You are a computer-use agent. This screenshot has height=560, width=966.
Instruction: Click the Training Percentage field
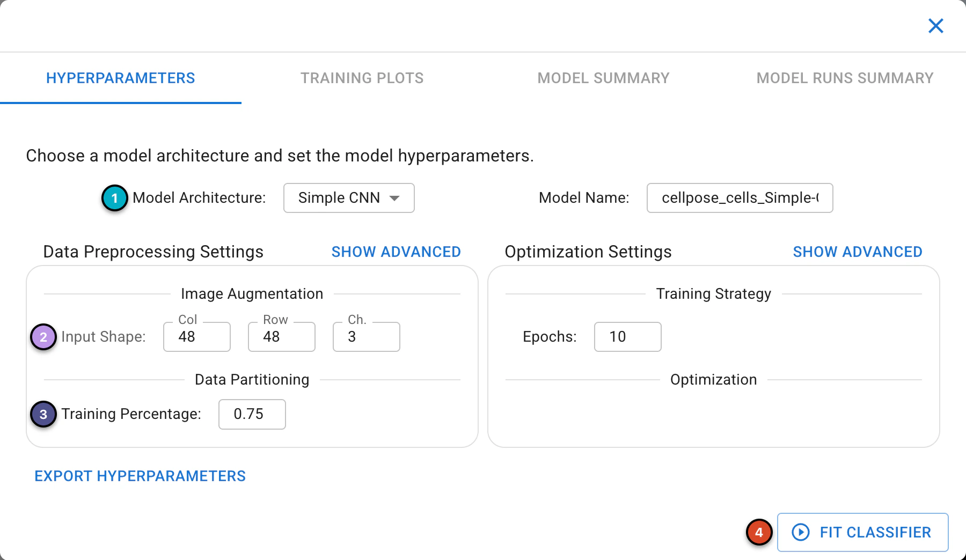click(x=252, y=414)
